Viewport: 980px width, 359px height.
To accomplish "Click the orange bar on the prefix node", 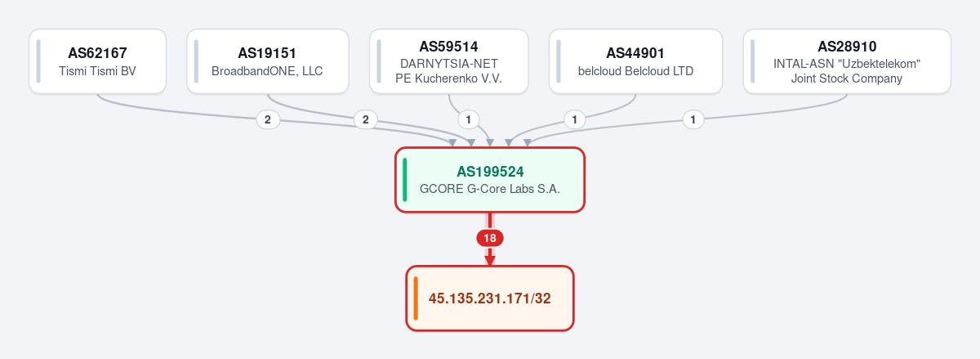I will [415, 298].
